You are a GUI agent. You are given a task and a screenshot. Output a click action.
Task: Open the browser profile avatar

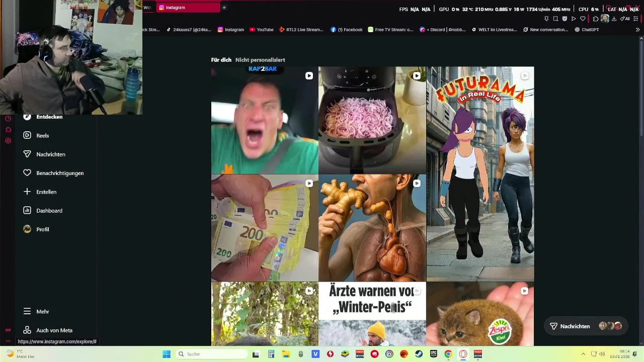[x=605, y=19]
